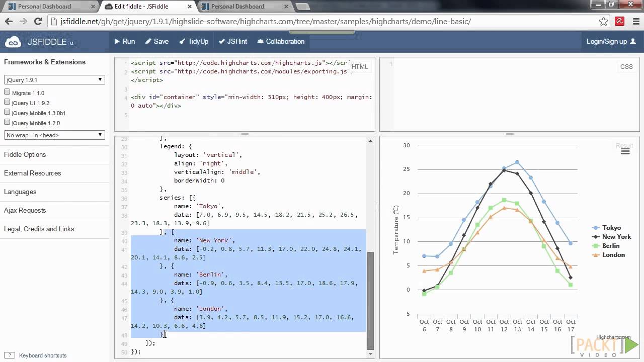This screenshot has height=362, width=644.
Task: Click the code line borderWidth: 0
Action: click(x=199, y=180)
